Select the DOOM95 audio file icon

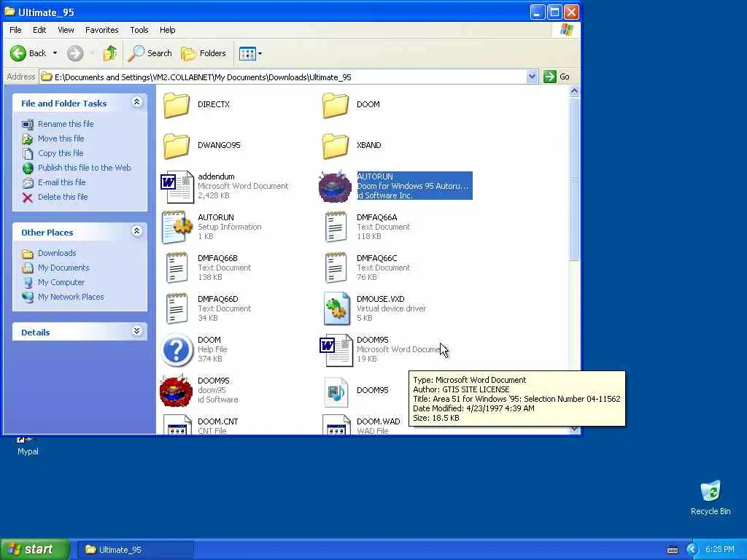coord(336,392)
